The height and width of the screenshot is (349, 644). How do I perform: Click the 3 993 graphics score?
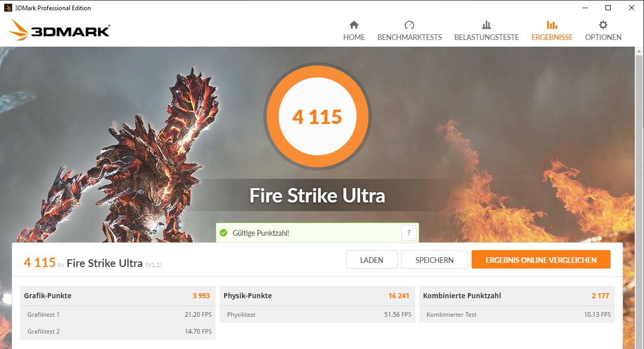pyautogui.click(x=201, y=296)
